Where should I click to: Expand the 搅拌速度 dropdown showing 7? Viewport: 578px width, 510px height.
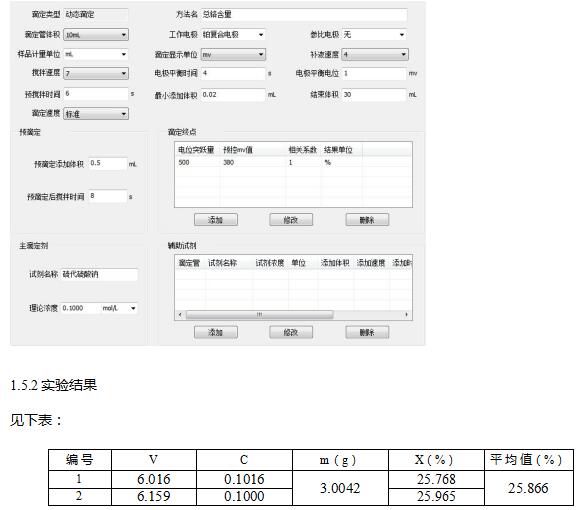[x=96, y=73]
